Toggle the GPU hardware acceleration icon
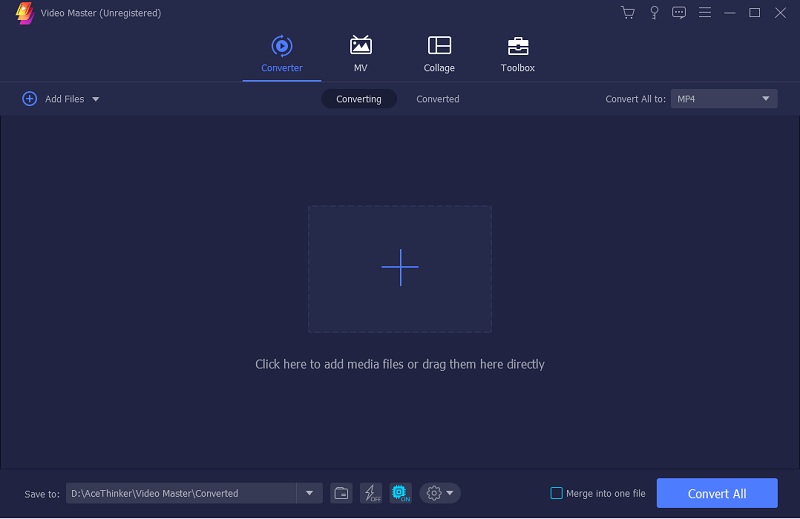This screenshot has width=800, height=519. (401, 493)
